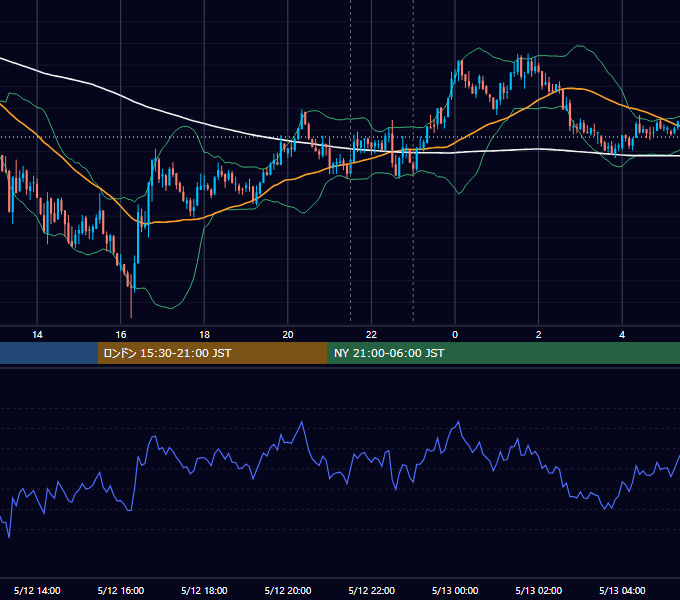Click the NY 21:00-06:00 JST session bar
680x600 pixels.
point(503,353)
